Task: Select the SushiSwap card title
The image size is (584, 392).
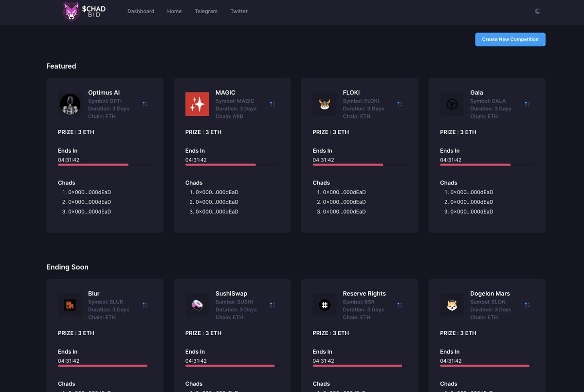Action: [x=231, y=293]
